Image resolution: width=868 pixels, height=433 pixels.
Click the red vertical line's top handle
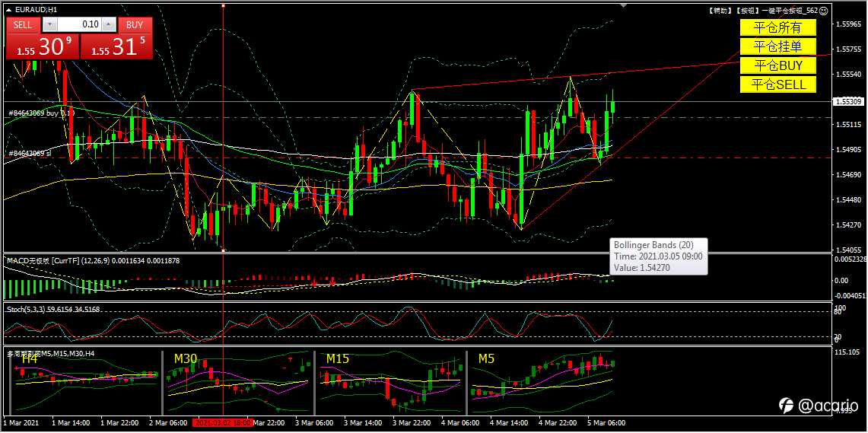tap(223, 5)
